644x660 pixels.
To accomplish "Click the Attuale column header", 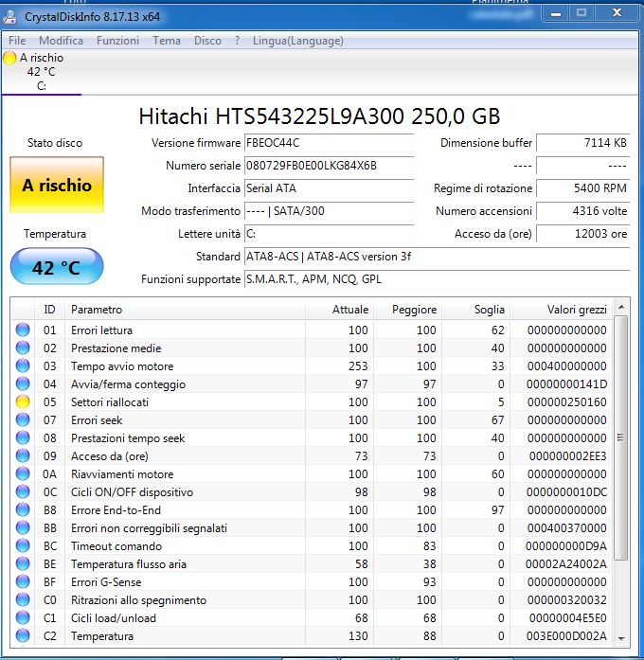I will click(x=340, y=310).
